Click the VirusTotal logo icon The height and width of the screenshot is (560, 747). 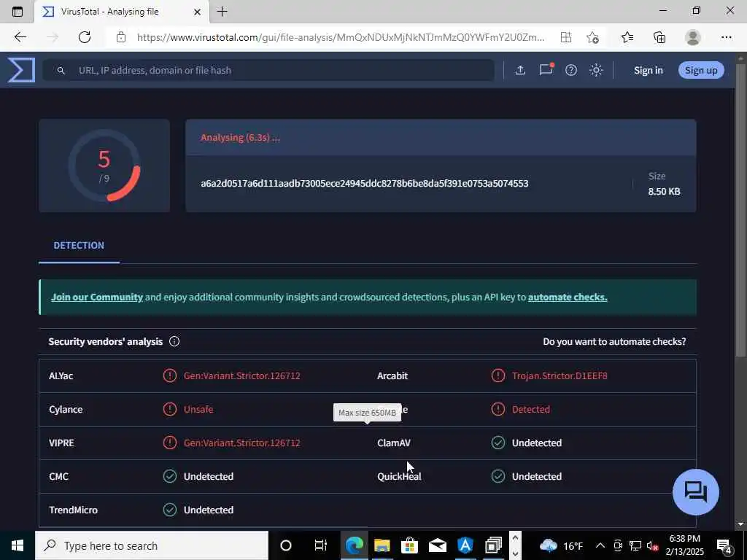[21, 70]
